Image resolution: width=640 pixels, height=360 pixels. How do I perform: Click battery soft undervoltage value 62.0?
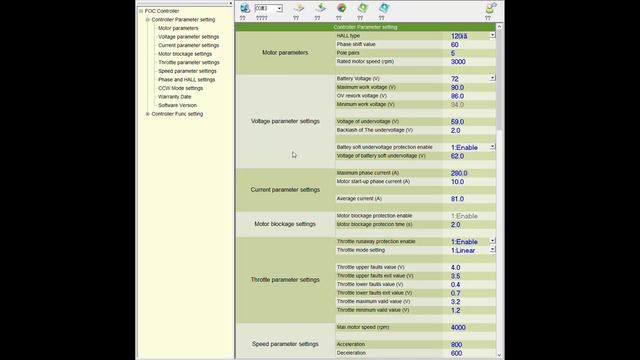(469, 156)
